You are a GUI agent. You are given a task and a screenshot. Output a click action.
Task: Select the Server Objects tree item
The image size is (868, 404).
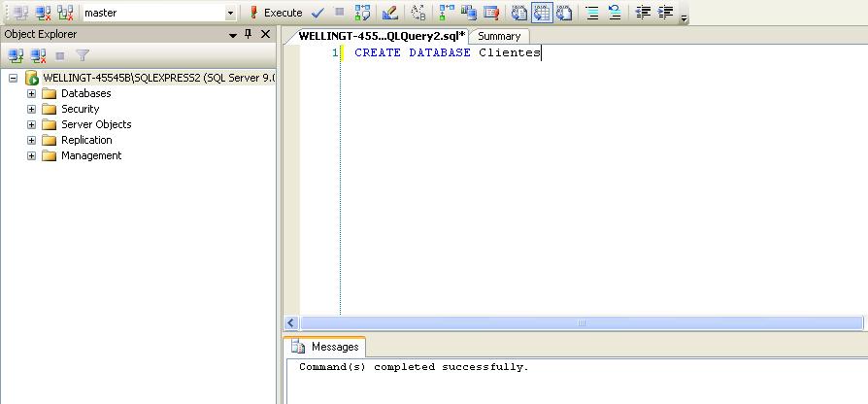(95, 124)
